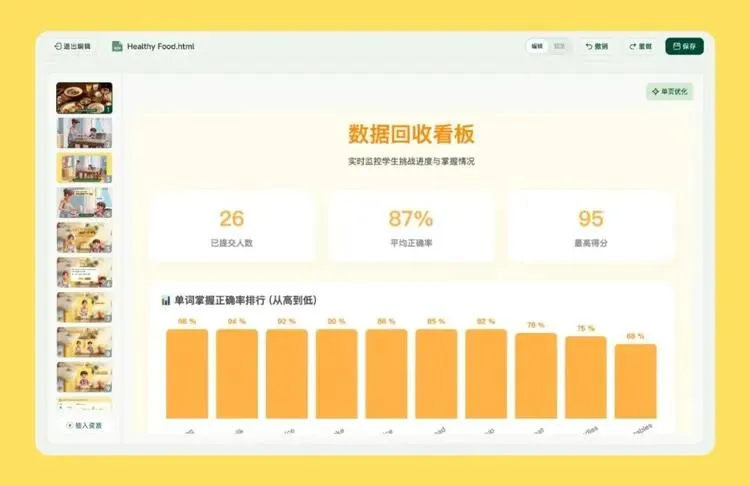Click the 68% lowest bar in chart
The height and width of the screenshot is (486, 750).
pyautogui.click(x=636, y=381)
